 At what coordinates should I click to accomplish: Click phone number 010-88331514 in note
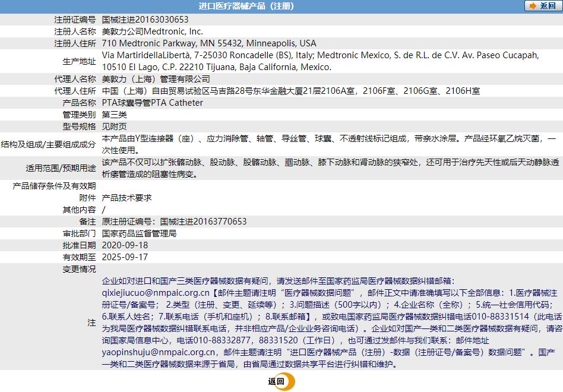click(500, 317)
